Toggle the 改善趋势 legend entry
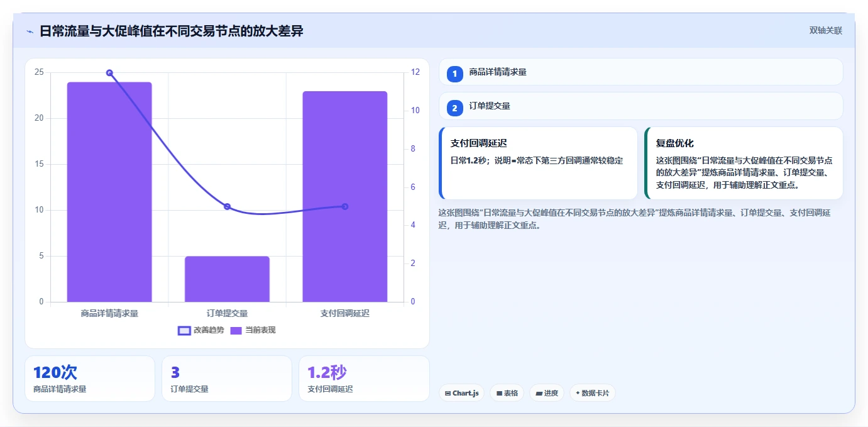 (201, 330)
